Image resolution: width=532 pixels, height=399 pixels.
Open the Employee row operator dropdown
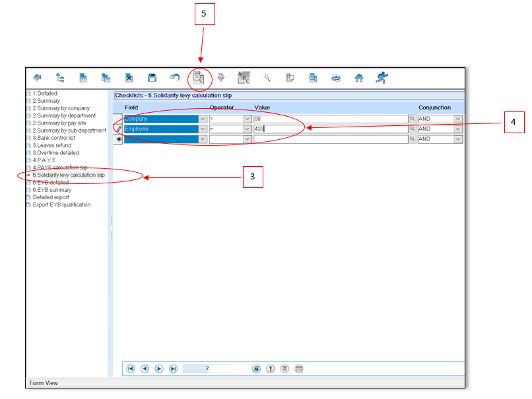coord(248,129)
